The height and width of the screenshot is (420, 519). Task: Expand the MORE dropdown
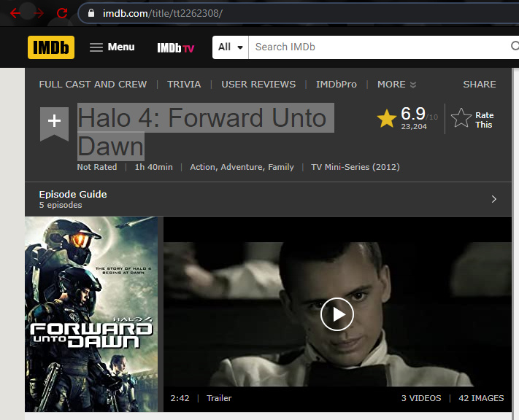click(396, 85)
